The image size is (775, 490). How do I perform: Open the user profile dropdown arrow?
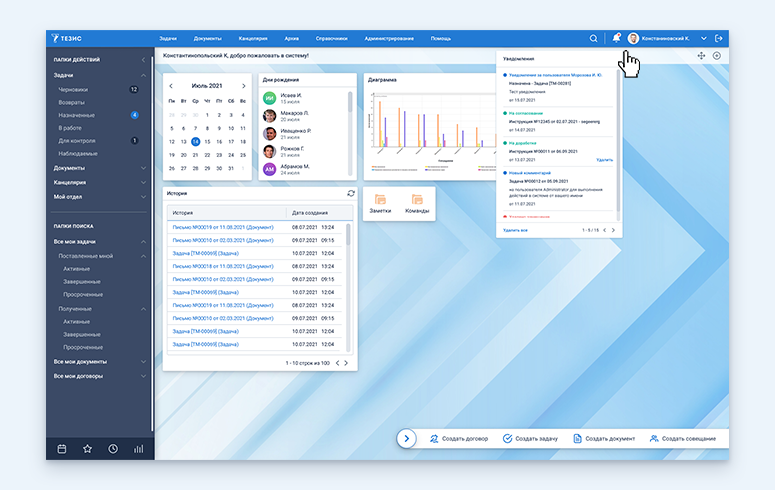click(x=704, y=38)
